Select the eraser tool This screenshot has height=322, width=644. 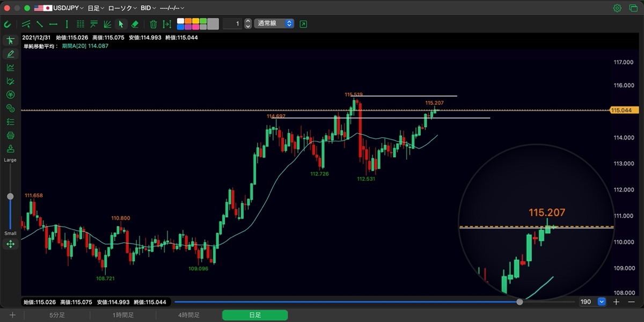pyautogui.click(x=135, y=24)
